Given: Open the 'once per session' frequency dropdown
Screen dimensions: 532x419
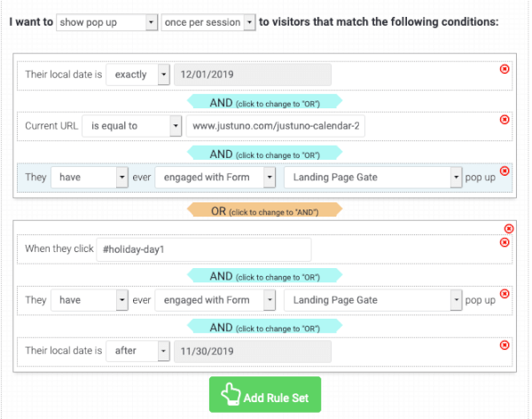Looking at the screenshot, I should point(208,20).
